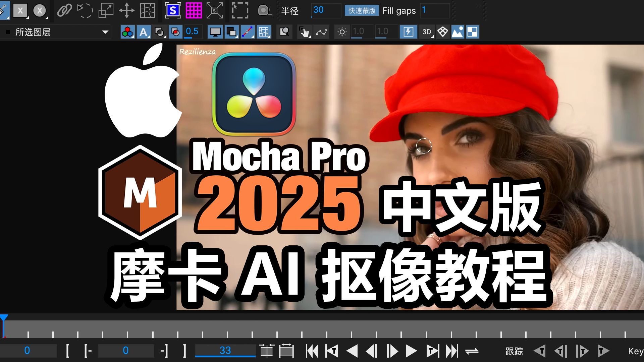Click the sun brightness icon

click(342, 32)
